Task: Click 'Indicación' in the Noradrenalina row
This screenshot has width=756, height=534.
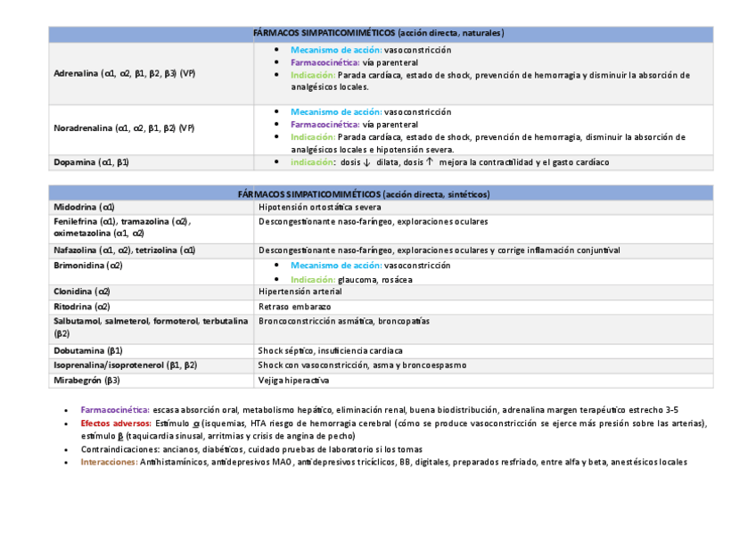Action: [x=313, y=137]
